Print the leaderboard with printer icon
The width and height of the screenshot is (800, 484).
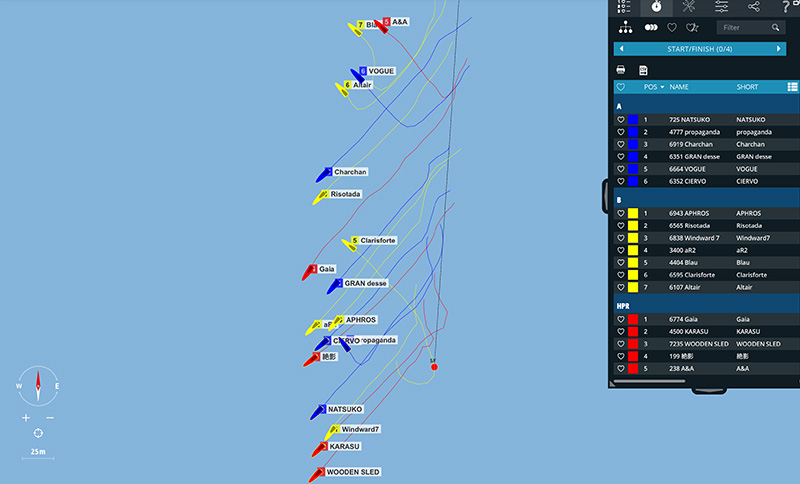click(x=621, y=70)
